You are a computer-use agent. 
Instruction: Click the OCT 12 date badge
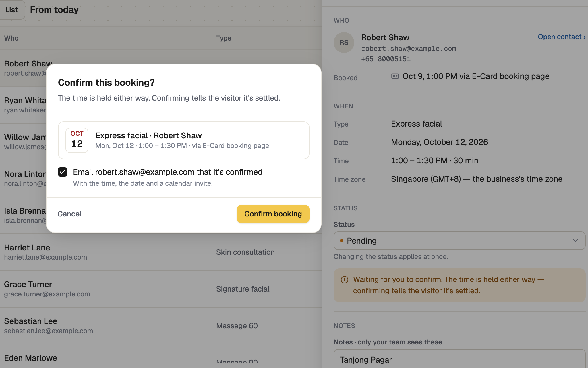coord(77,140)
